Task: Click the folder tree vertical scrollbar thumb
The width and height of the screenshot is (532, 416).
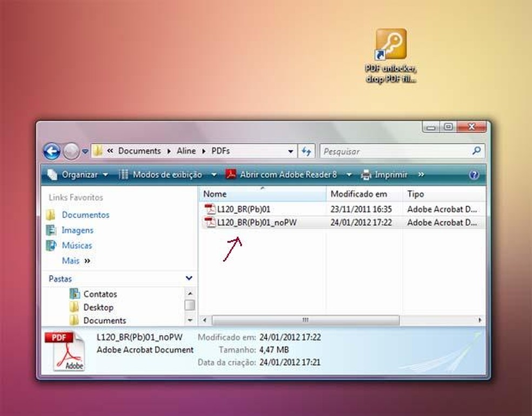Action: click(190, 305)
